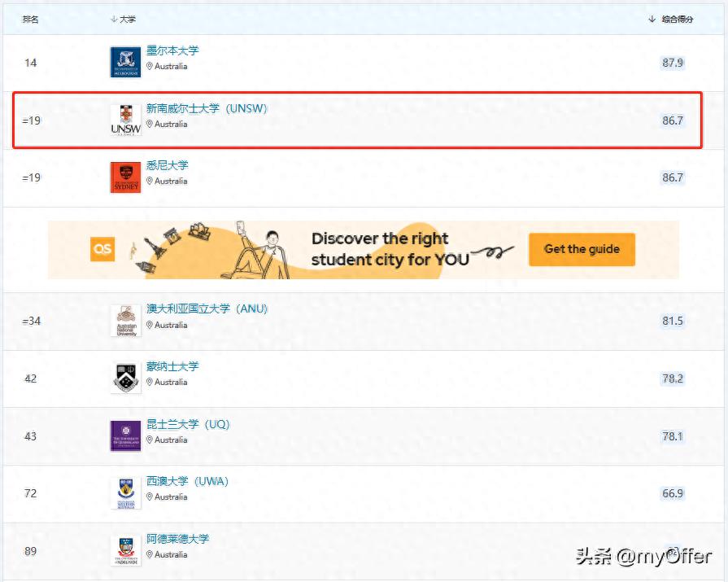Click rank =19 beside 悉尼大学
Viewport: 728px width, 582px height.
click(31, 177)
